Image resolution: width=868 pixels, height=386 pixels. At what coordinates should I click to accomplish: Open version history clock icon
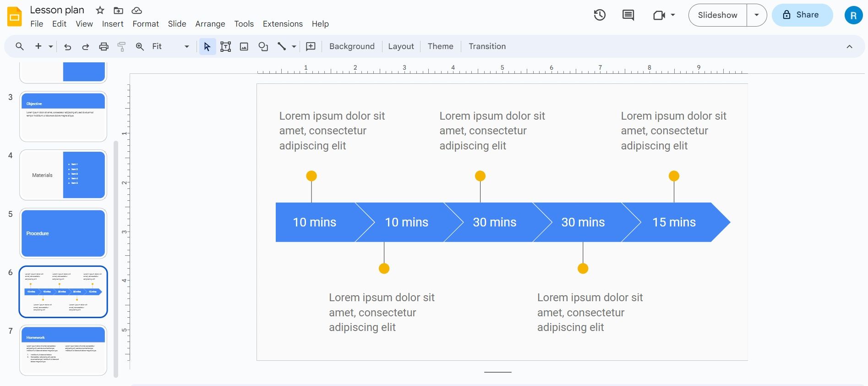(600, 15)
